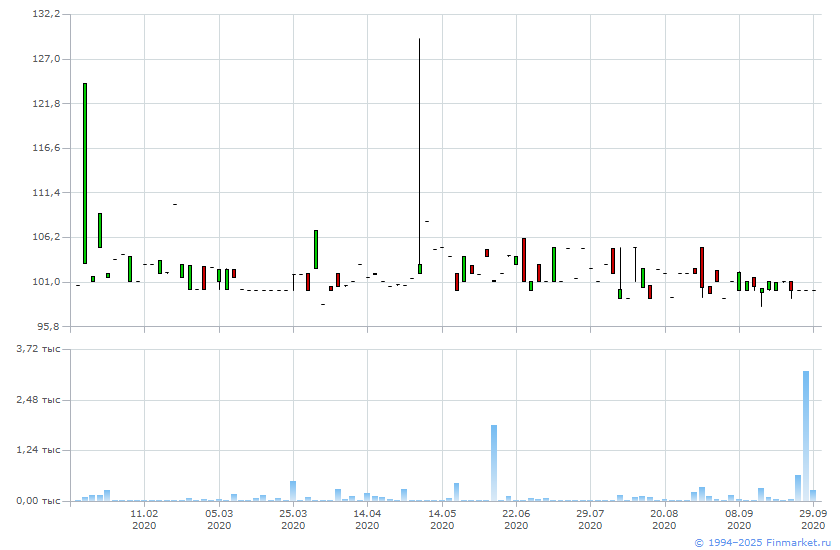This screenshot has width=840, height=550.
Task: Click the 14.04 2020 date label
Action: [x=367, y=519]
